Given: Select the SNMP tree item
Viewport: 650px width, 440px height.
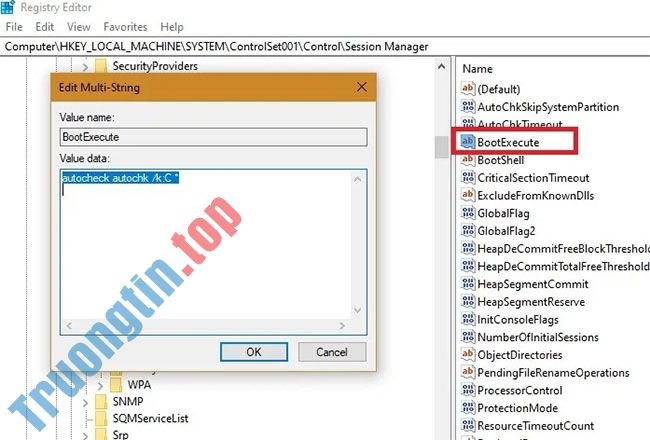Looking at the screenshot, I should [x=128, y=402].
